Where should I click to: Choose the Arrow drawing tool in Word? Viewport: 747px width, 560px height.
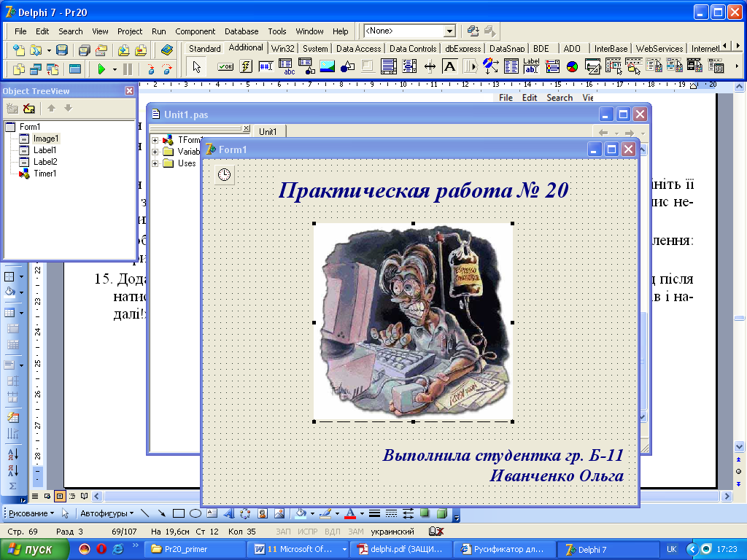click(162, 513)
